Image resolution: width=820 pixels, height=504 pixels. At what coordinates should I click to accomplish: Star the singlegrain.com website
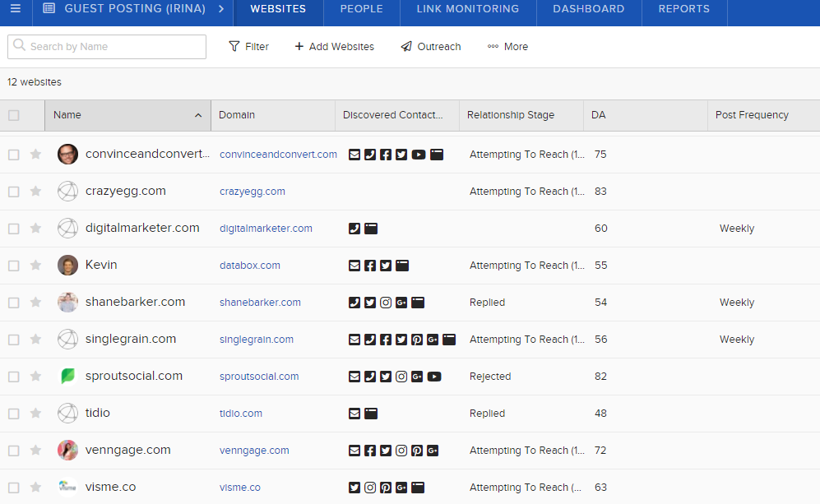coord(35,340)
